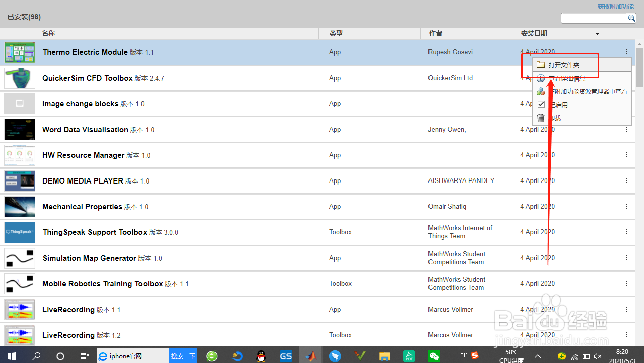Select the Mobile Robotics Training Toolbox name

103,284
